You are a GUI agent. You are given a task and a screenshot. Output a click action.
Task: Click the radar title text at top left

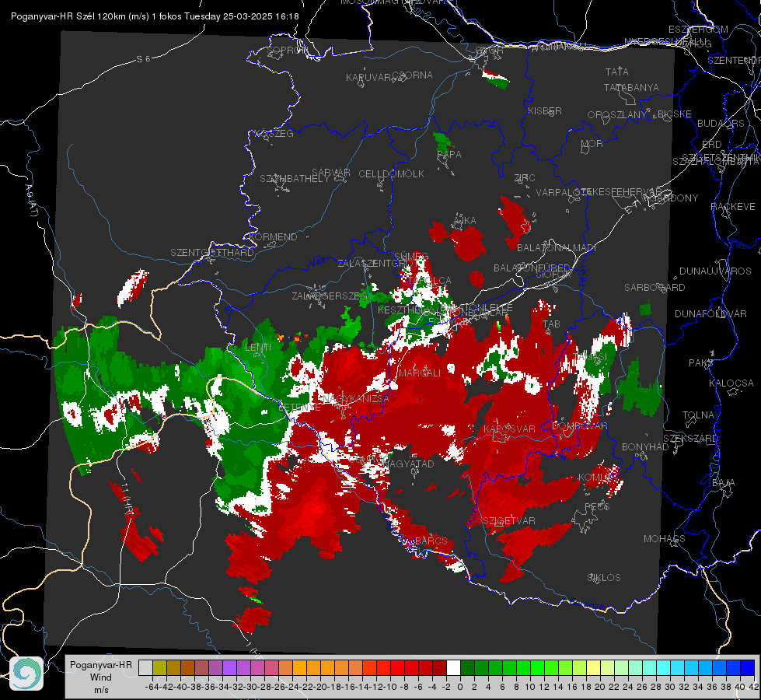point(155,16)
